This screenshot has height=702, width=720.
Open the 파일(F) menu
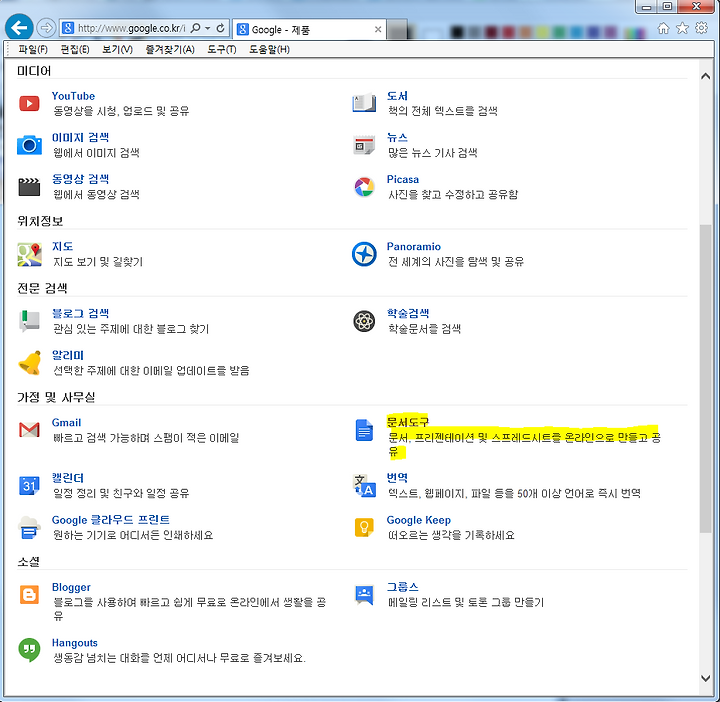pos(33,49)
